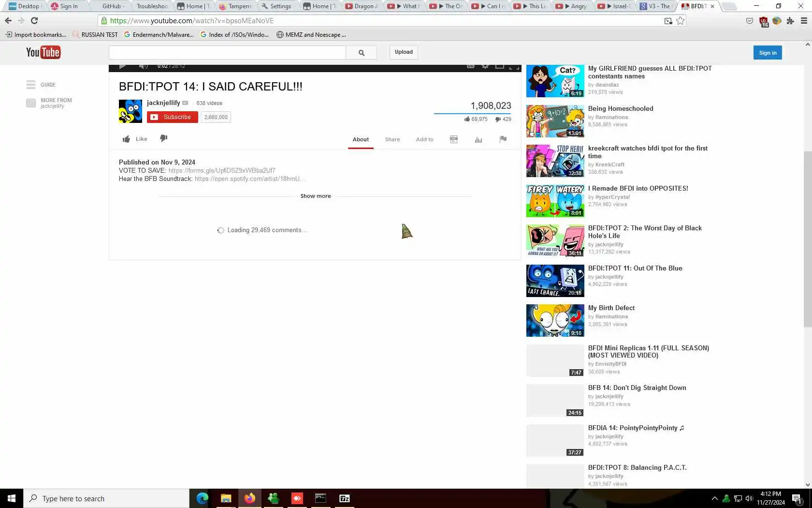Open I Remade BFDI into OPPOSITES! video
The width and height of the screenshot is (812, 508).
638,188
